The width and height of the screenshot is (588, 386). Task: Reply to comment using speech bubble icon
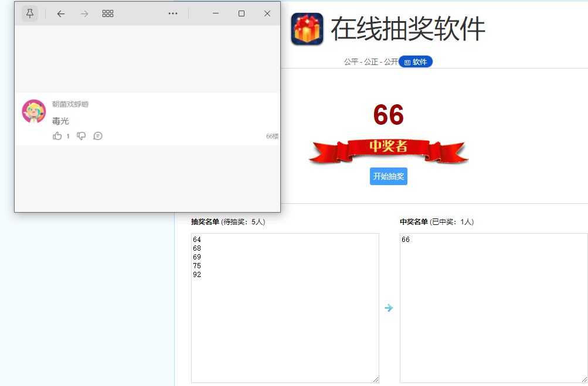coord(98,136)
